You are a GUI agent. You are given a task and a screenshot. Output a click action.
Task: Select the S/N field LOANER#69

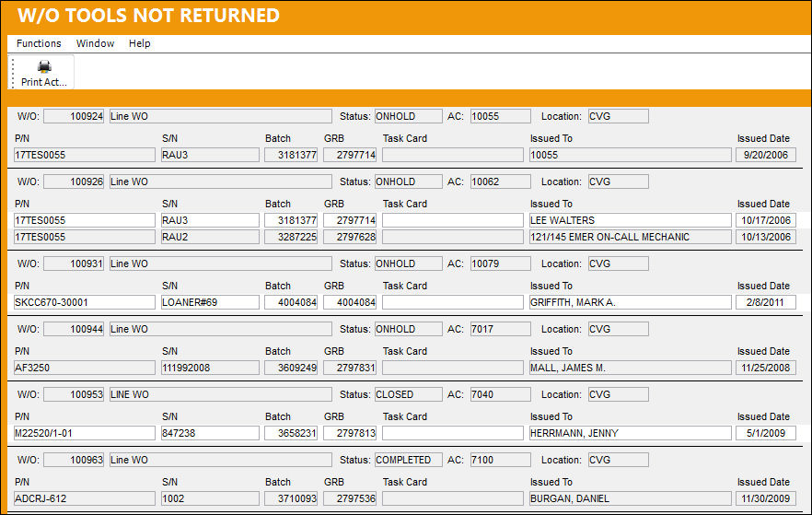tap(210, 302)
